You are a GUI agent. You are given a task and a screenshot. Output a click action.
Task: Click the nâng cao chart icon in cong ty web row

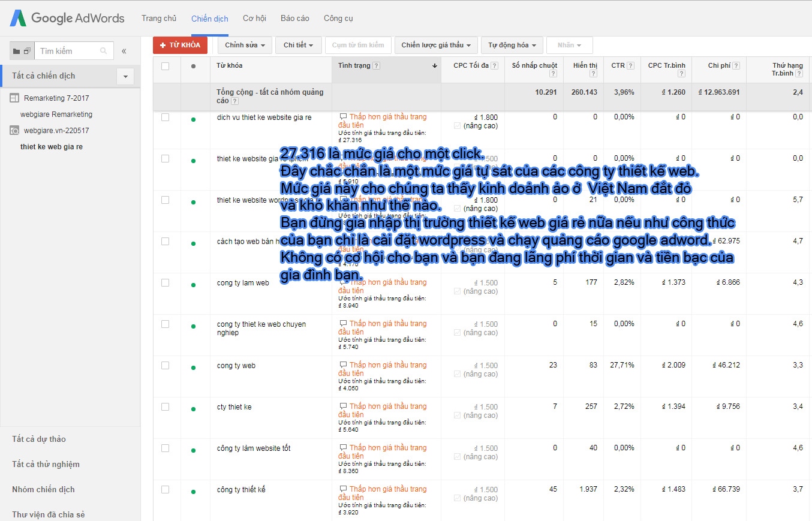tap(458, 374)
